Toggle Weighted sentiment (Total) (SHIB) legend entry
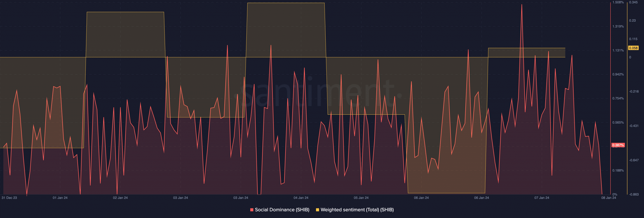This screenshot has height=218, width=644. click(355, 210)
